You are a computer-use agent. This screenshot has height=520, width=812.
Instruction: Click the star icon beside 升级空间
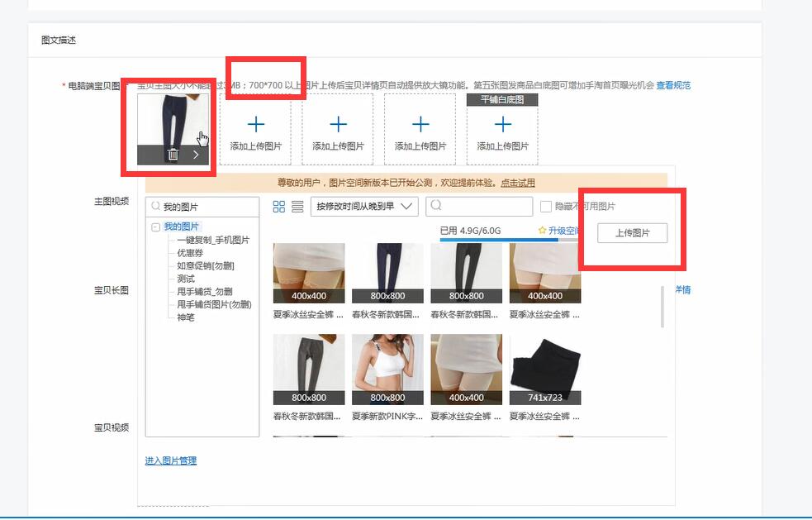542,231
